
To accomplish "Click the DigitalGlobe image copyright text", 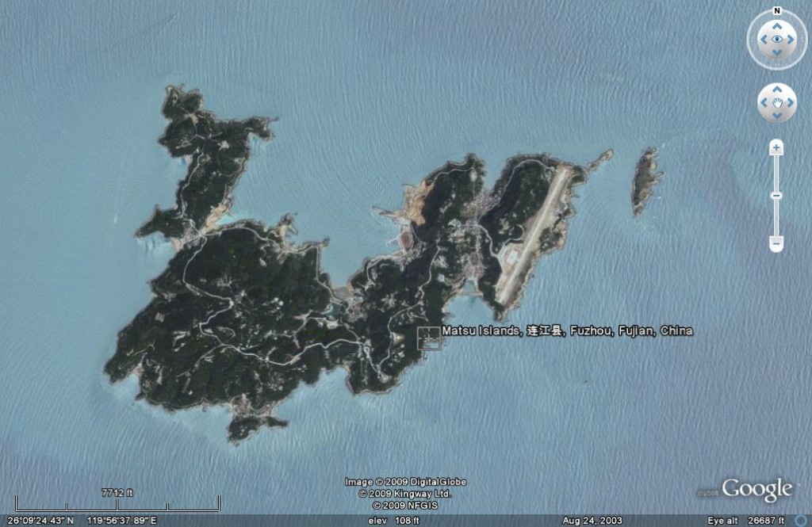I will pos(405,482).
